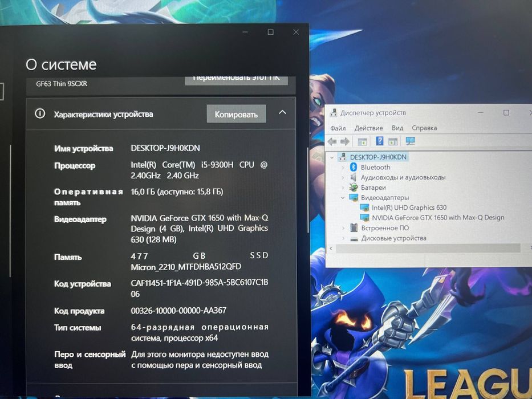Click the Intel Core i5-9300H processor value
Image resolution: width=532 pixels, height=399 pixels.
click(x=199, y=170)
